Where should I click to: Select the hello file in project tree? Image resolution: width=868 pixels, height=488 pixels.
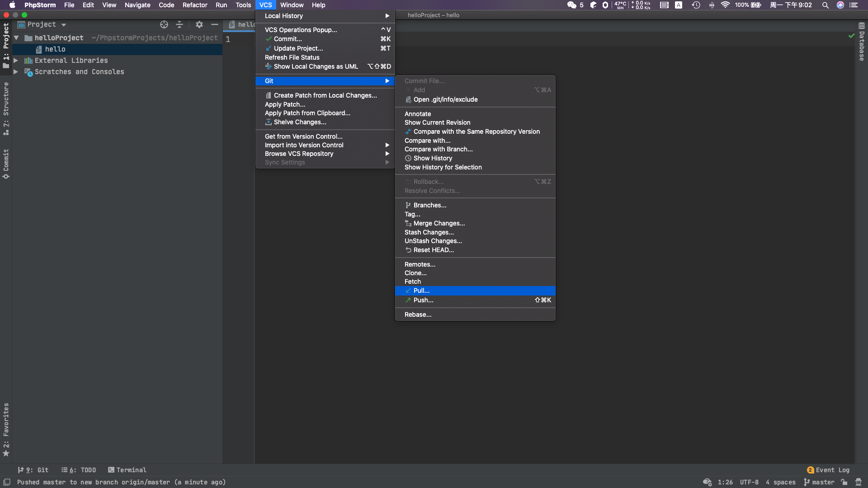[55, 49]
